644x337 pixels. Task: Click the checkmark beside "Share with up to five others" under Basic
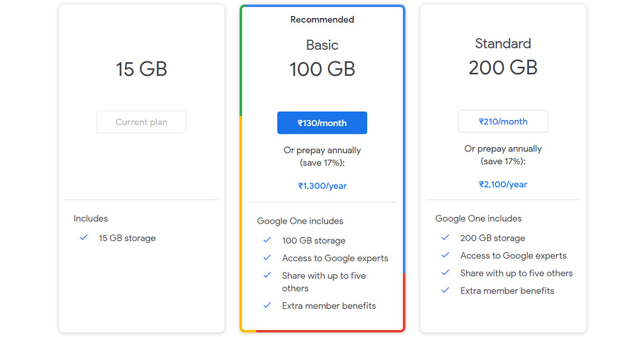[x=267, y=276]
